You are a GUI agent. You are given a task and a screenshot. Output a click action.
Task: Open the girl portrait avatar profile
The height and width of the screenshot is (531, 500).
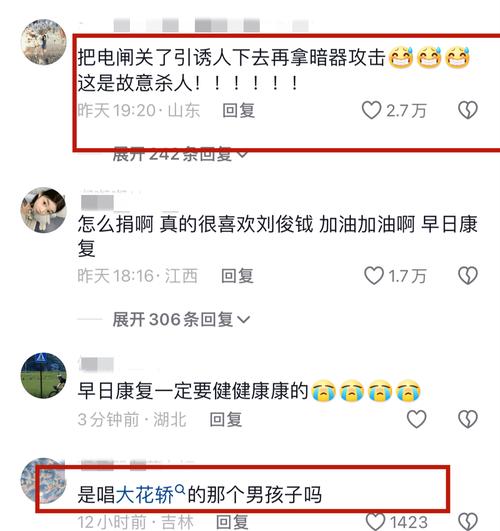point(43,210)
